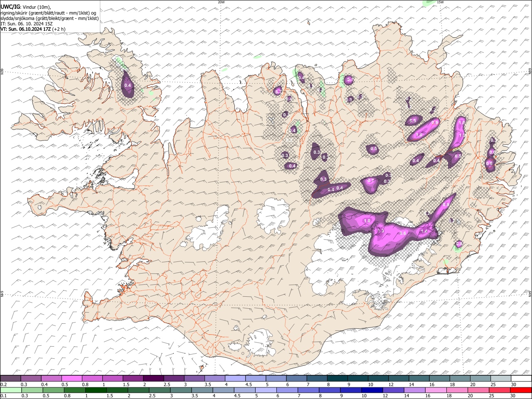Select top-row legend swatch between 14 and 16
This screenshot has width=532, height=399.
(x=419, y=379)
